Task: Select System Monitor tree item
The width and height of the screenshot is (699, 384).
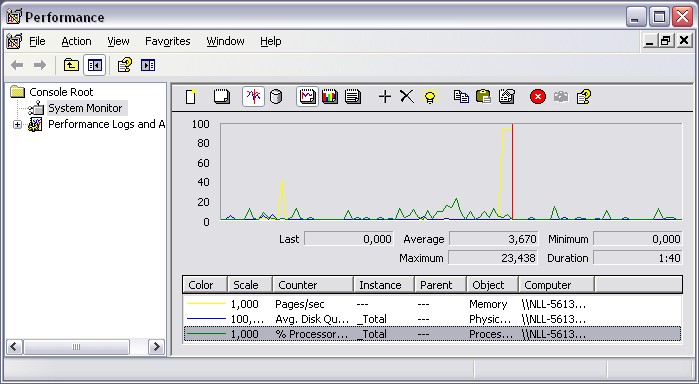Action: pos(85,108)
